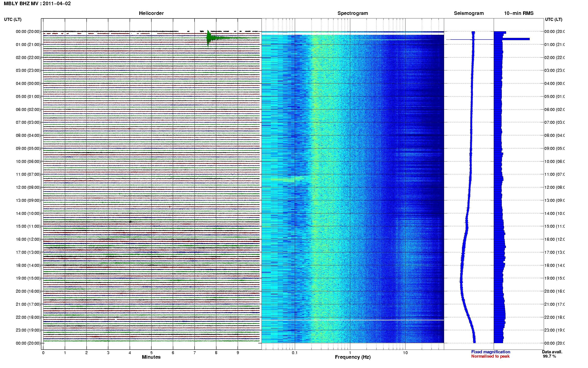Click the left time label '20:00 (16:00)'
This screenshot has width=588, height=368.
[x=28, y=291]
